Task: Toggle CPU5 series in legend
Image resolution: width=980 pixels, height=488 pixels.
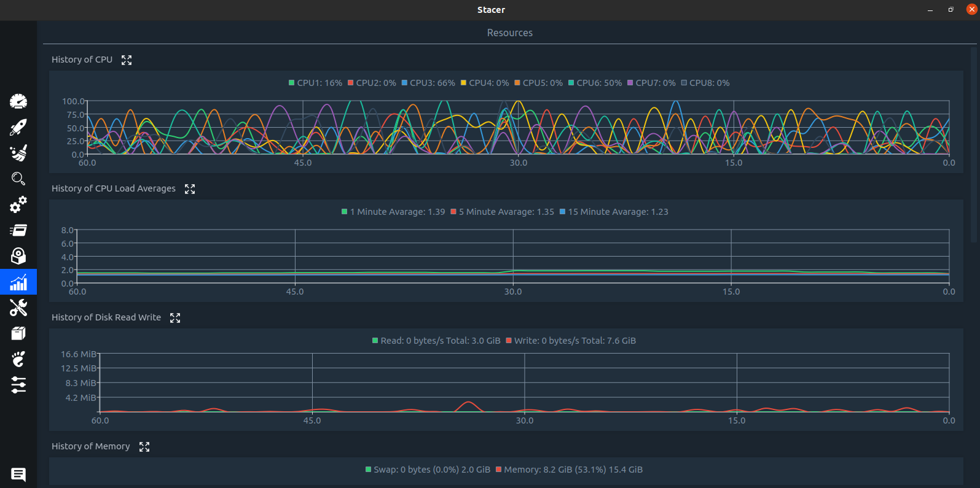Action: click(538, 83)
